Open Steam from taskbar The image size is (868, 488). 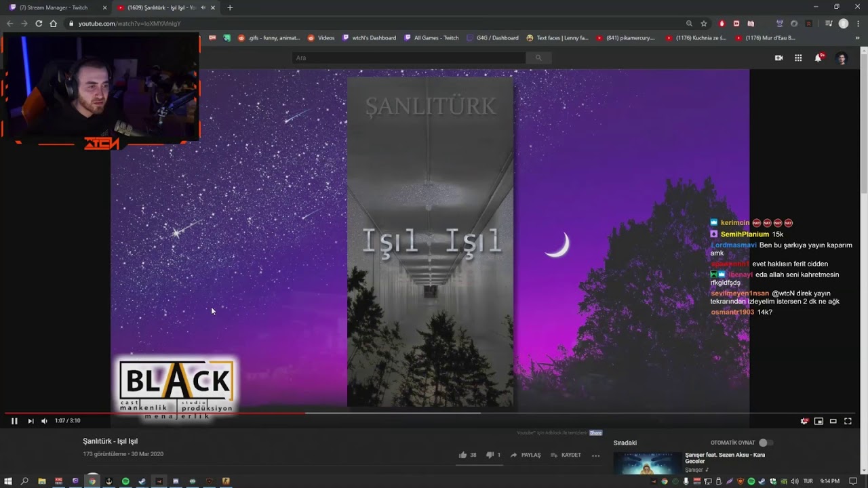(142, 481)
